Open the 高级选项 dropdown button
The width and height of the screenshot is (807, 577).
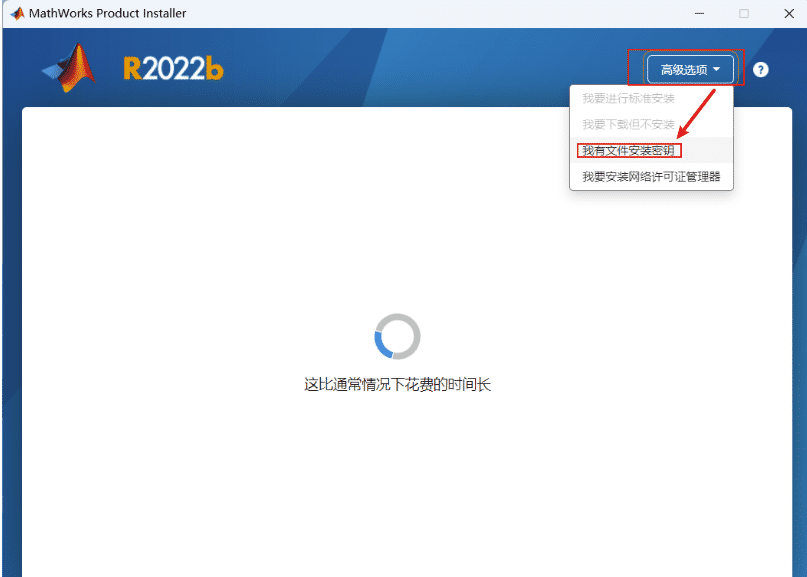690,69
